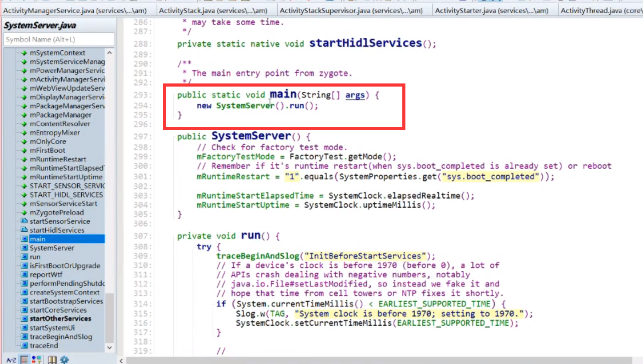Click EARLIEST_SUPPORTED_TIME on line 314
The image size is (643, 364).
click(435, 304)
